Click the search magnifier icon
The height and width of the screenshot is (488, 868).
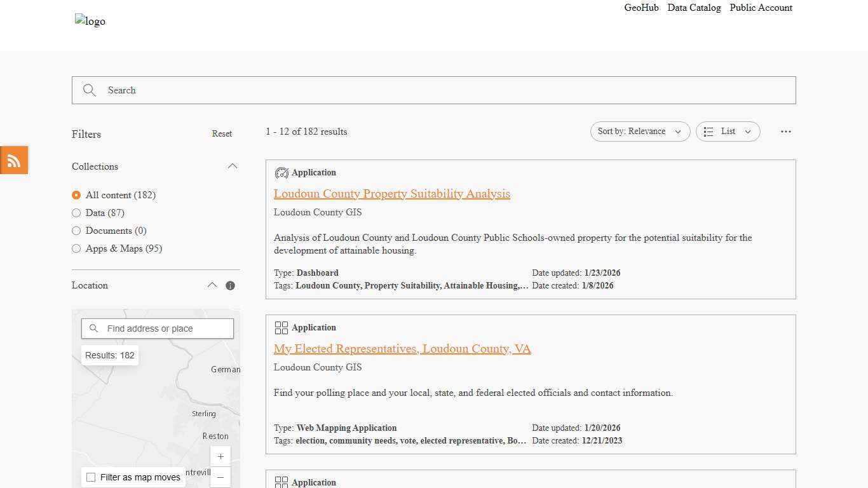pos(90,90)
